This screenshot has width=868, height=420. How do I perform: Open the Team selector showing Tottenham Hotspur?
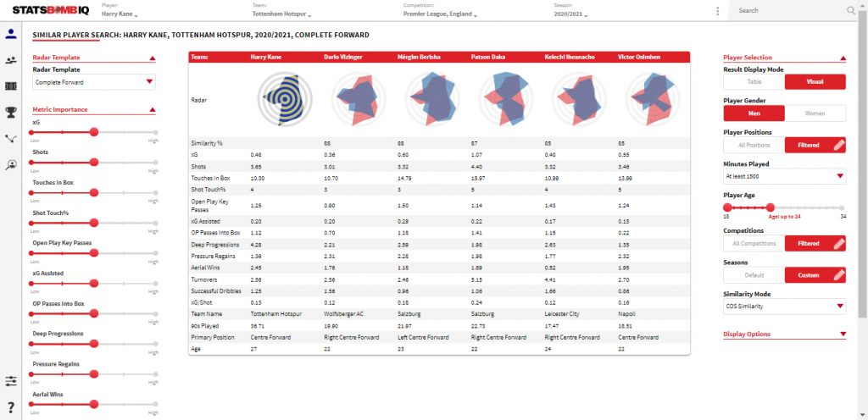281,14
